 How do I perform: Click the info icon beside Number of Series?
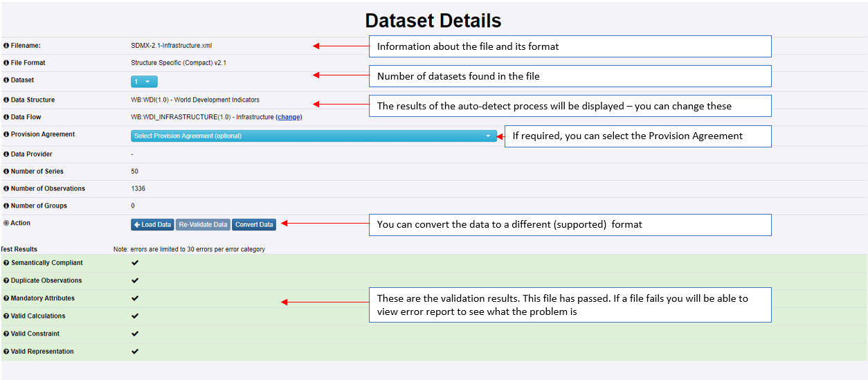(6, 172)
